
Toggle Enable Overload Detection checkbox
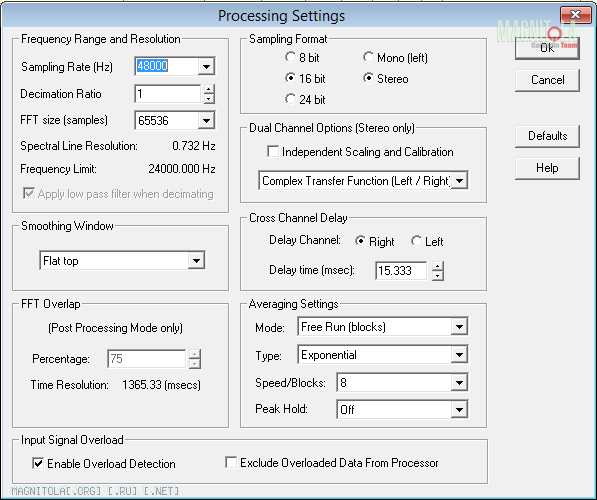[38, 463]
